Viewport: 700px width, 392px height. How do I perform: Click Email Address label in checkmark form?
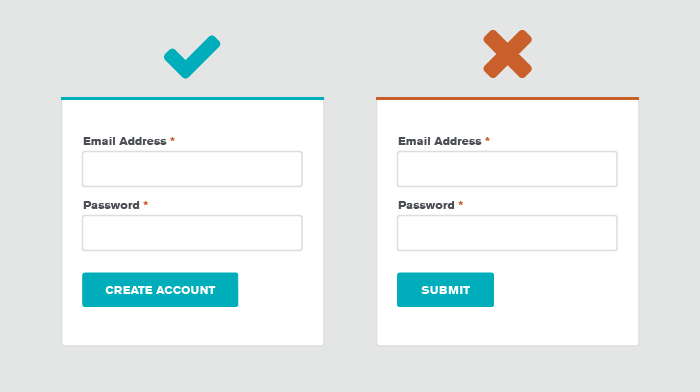point(125,141)
